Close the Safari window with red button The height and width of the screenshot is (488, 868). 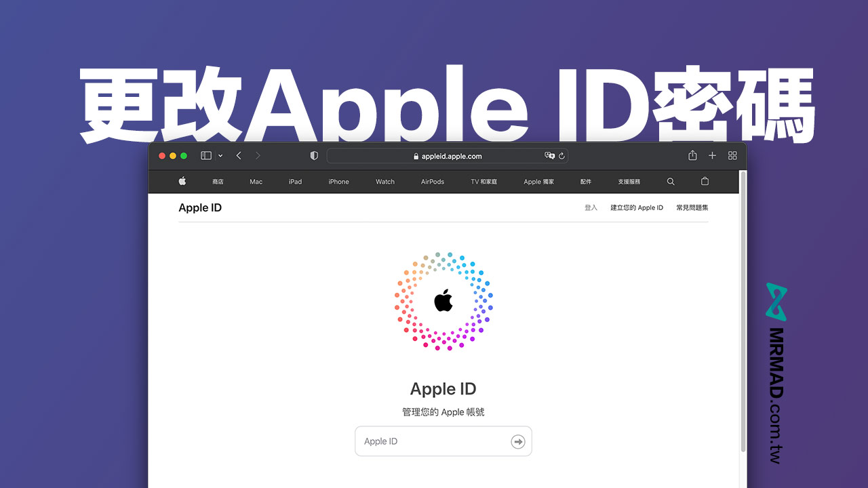[162, 156]
